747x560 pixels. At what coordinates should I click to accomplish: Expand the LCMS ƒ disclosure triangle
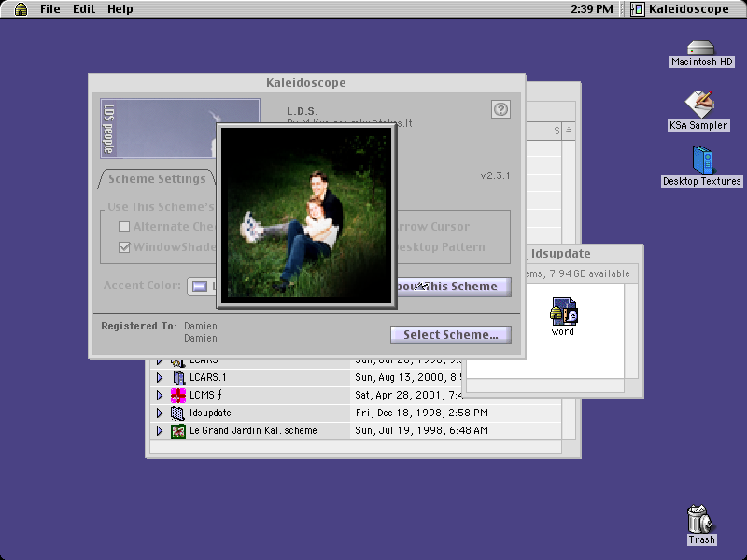click(160, 395)
